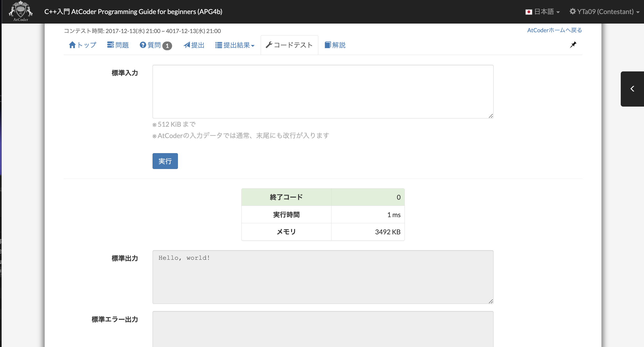Click the wrench icon beside コードテスト
644x347 pixels.
(x=269, y=45)
